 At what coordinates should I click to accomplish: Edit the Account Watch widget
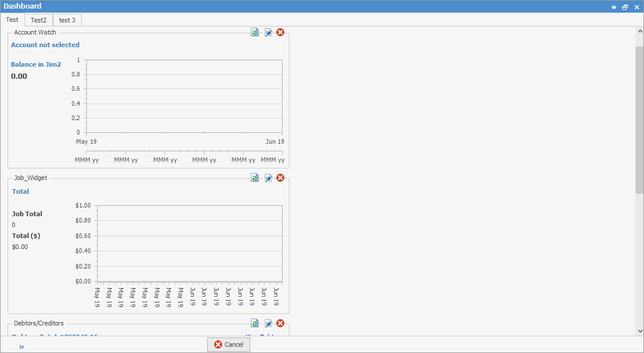268,32
